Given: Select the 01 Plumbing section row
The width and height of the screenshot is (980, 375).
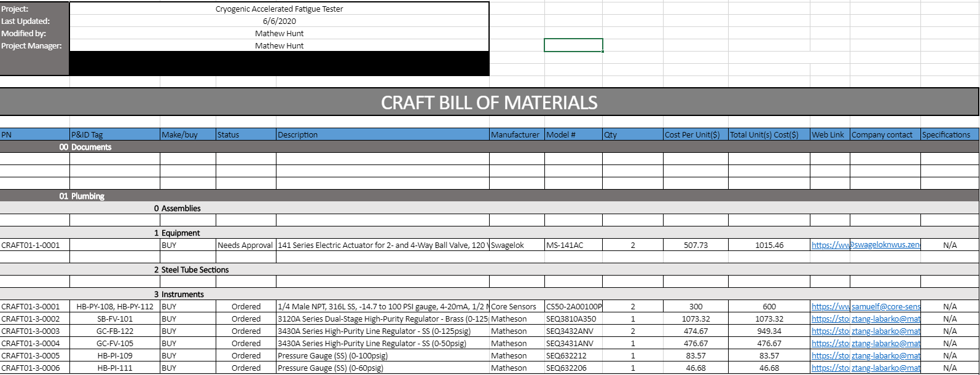Looking at the screenshot, I should coord(82,196).
